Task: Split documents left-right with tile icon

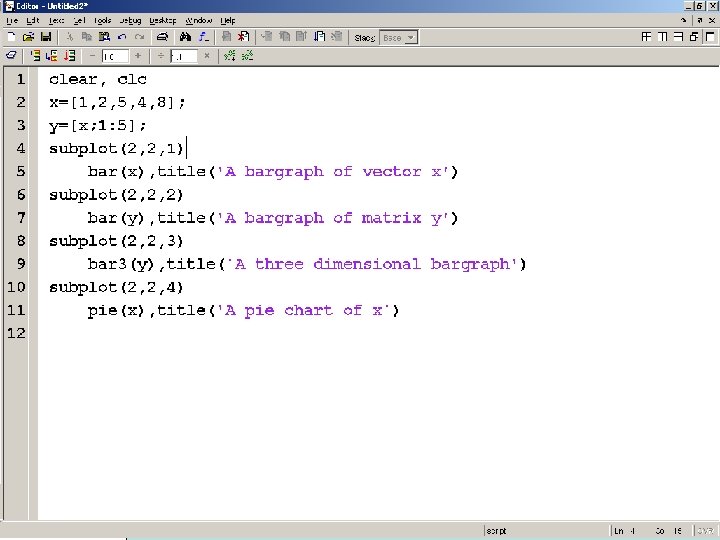Action: click(662, 37)
